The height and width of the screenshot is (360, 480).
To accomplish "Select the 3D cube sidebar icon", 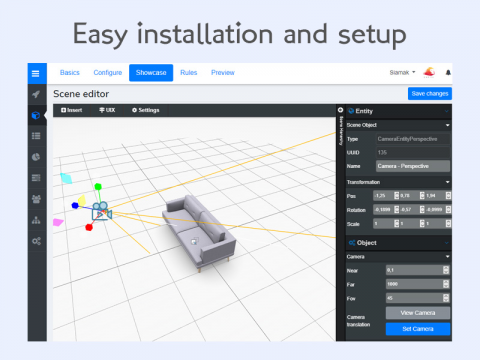I will 36,115.
